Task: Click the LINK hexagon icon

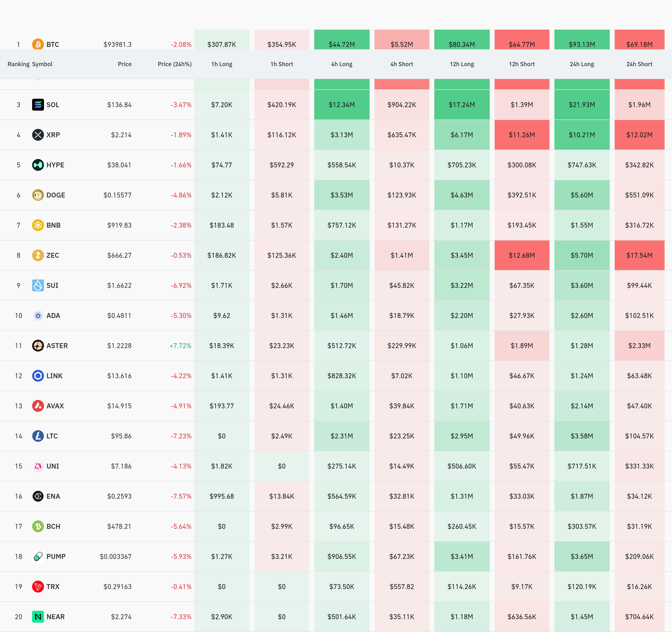Action: click(38, 375)
